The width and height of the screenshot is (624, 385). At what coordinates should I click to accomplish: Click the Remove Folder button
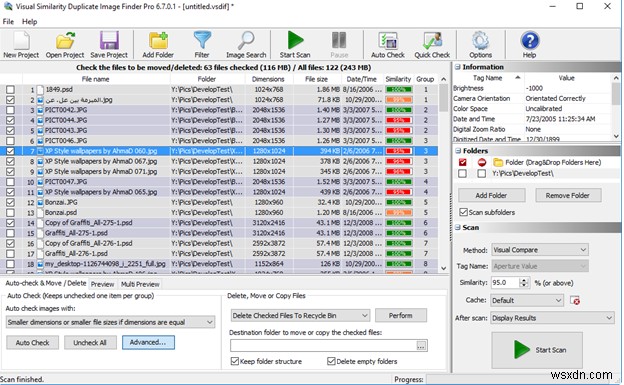pyautogui.click(x=568, y=195)
